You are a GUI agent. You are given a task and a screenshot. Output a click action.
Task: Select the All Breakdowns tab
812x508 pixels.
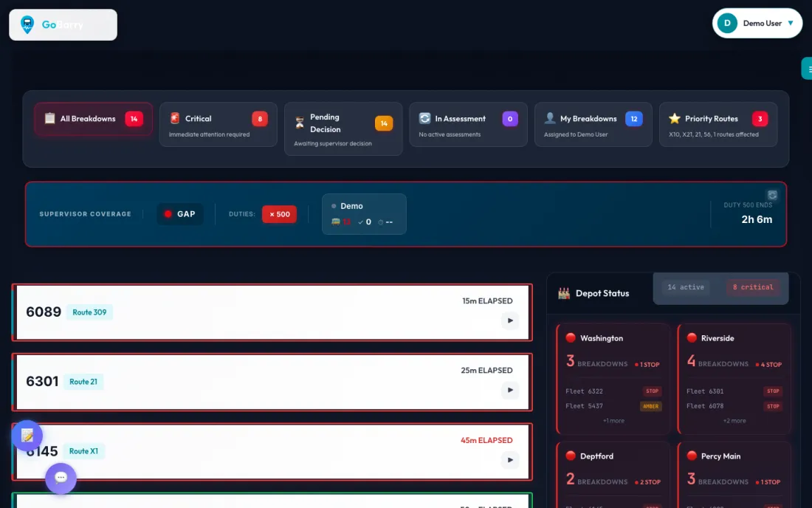[x=93, y=119]
